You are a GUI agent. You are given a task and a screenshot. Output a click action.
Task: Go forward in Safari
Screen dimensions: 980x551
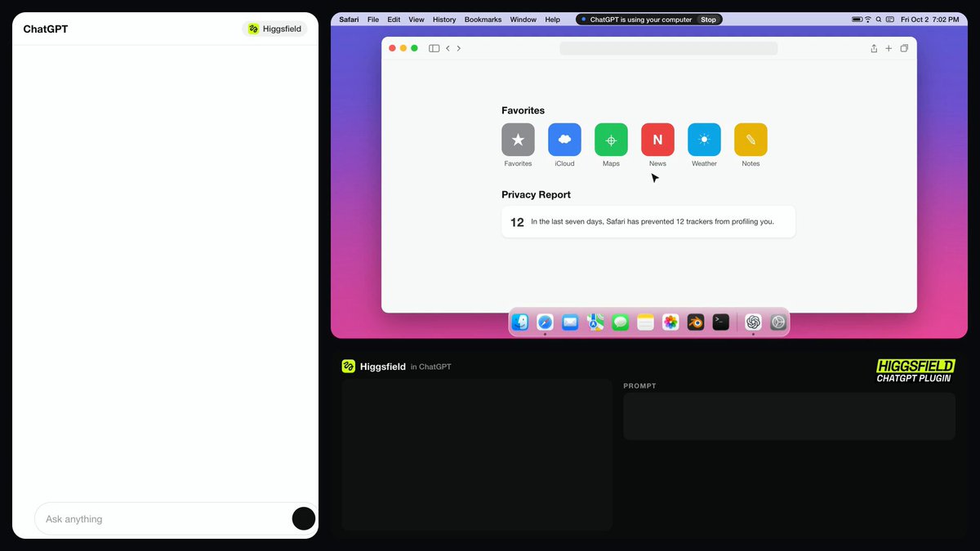459,48
